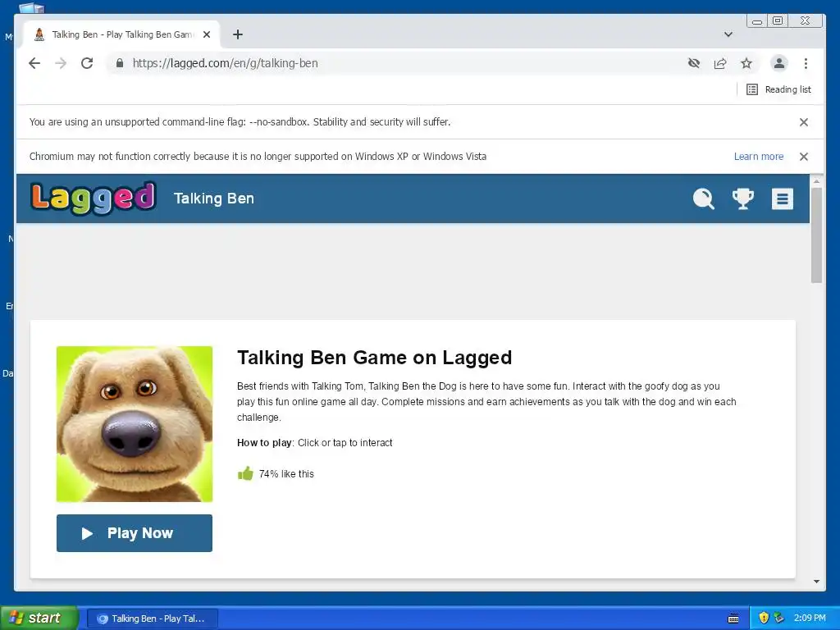
Task: Open the Reading list
Action: pos(779,89)
